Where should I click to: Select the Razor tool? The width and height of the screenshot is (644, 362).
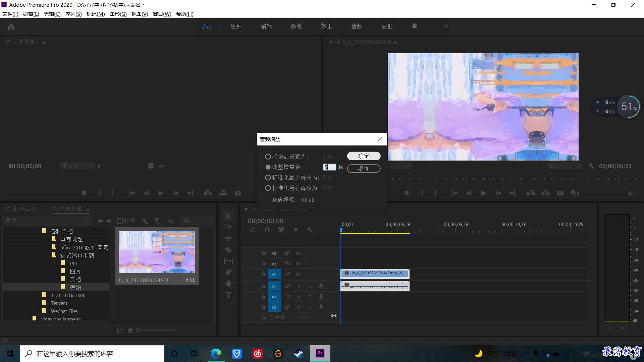pyautogui.click(x=228, y=250)
